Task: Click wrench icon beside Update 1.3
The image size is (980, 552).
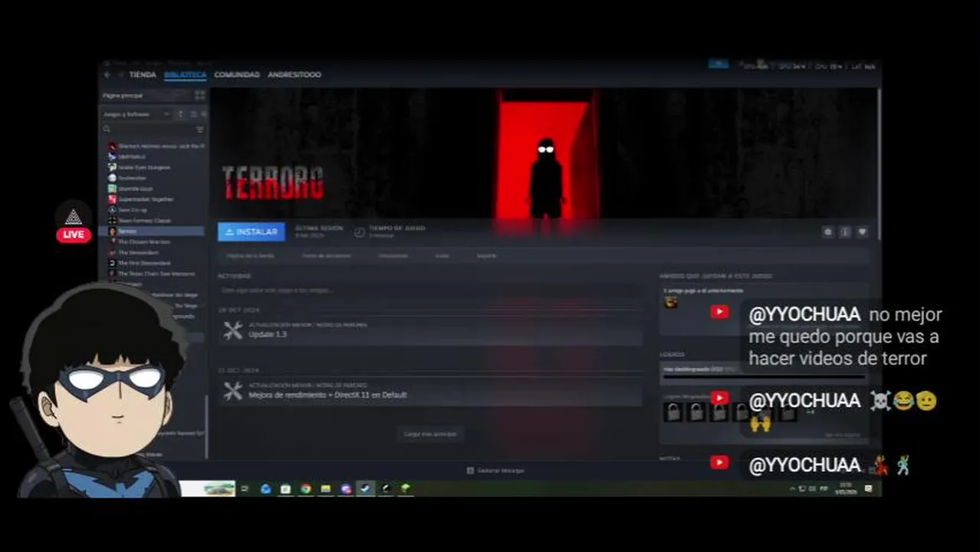Action: click(x=232, y=330)
